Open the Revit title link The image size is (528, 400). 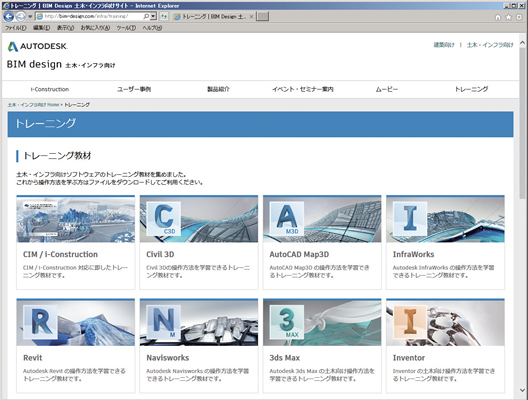point(33,358)
